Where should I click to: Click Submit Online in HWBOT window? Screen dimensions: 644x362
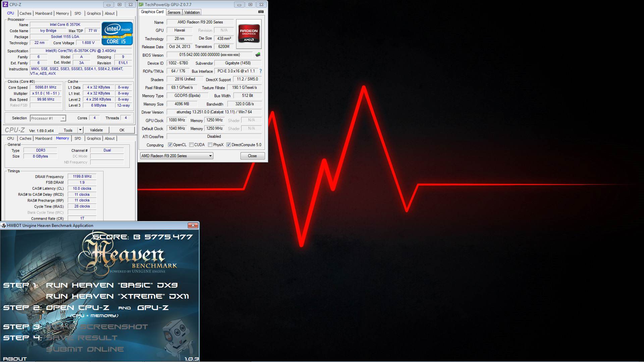[x=85, y=349]
